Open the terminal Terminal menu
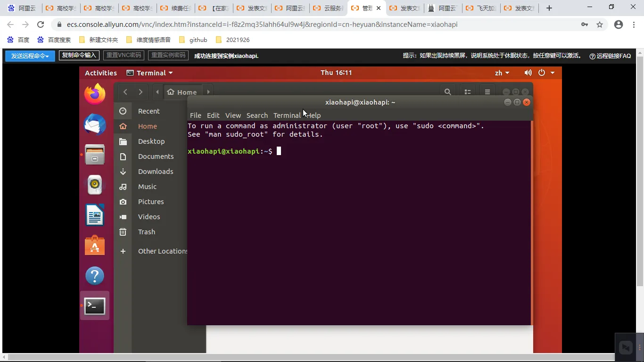The image size is (644, 362). tap(287, 115)
